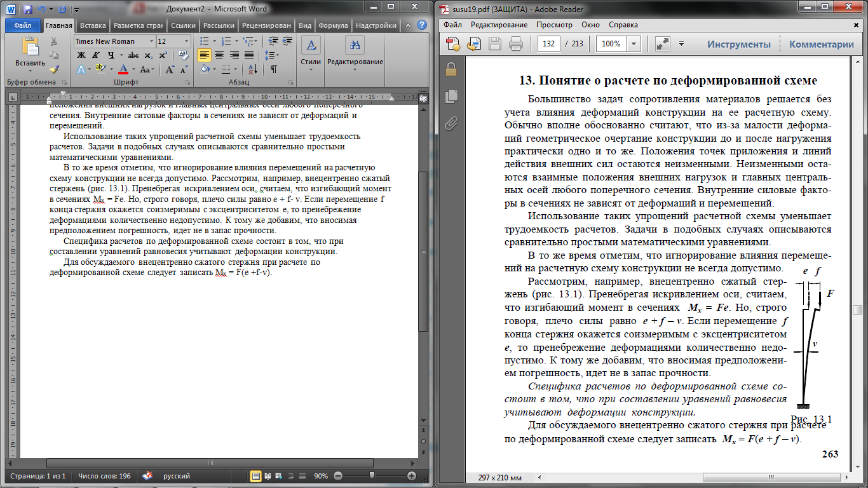This screenshot has height=488, width=868.
Task: Toggle underline (Ч) formatting
Action: (x=111, y=55)
